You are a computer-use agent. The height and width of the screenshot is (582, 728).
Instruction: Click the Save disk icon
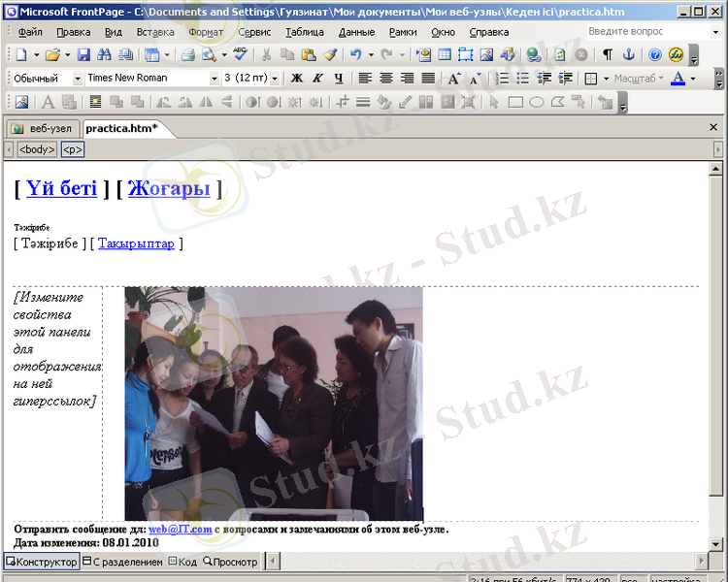coord(83,55)
